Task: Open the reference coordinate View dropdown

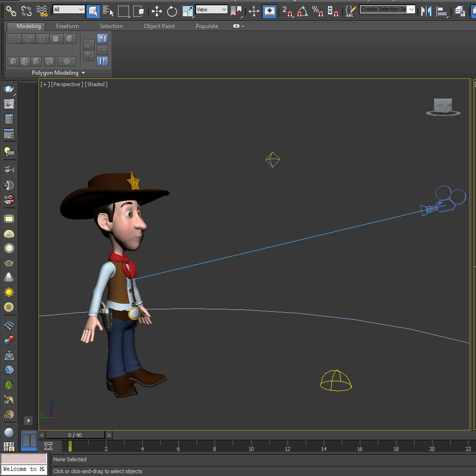Action: point(212,10)
